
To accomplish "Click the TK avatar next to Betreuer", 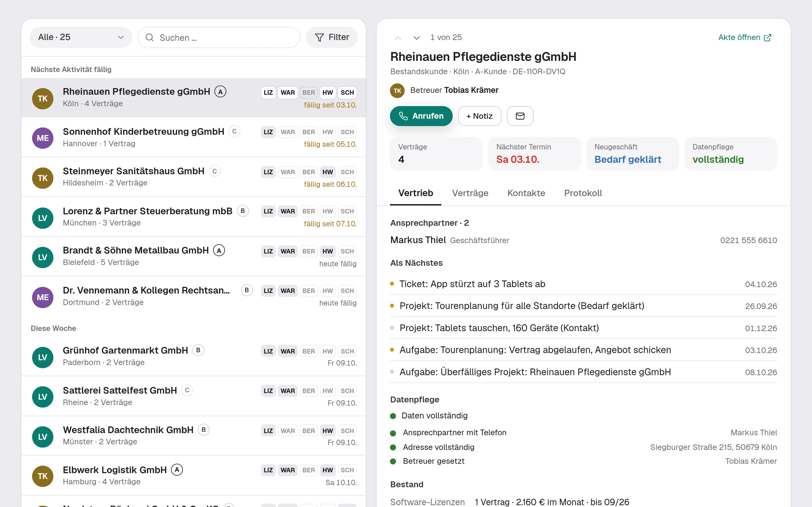I will pyautogui.click(x=397, y=91).
